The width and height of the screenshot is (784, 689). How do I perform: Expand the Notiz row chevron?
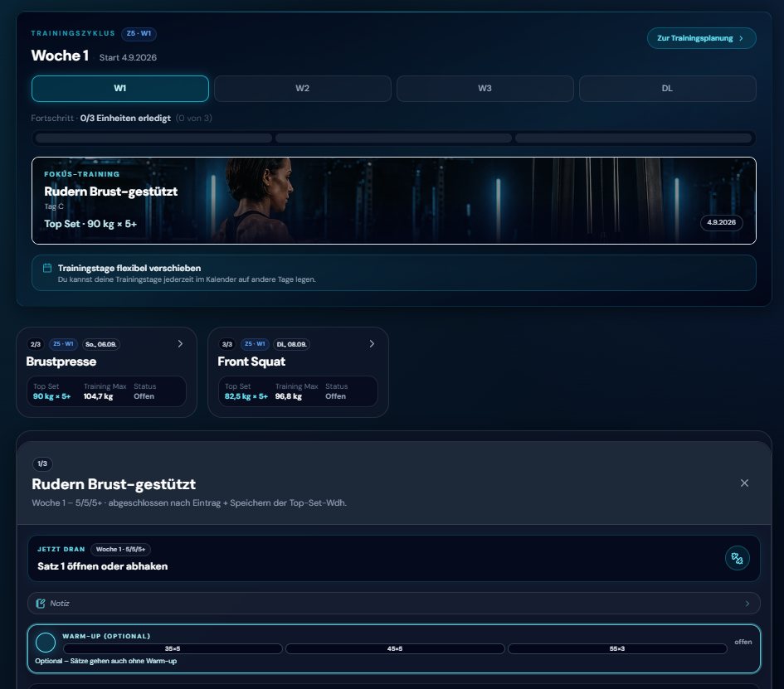pyautogui.click(x=747, y=604)
